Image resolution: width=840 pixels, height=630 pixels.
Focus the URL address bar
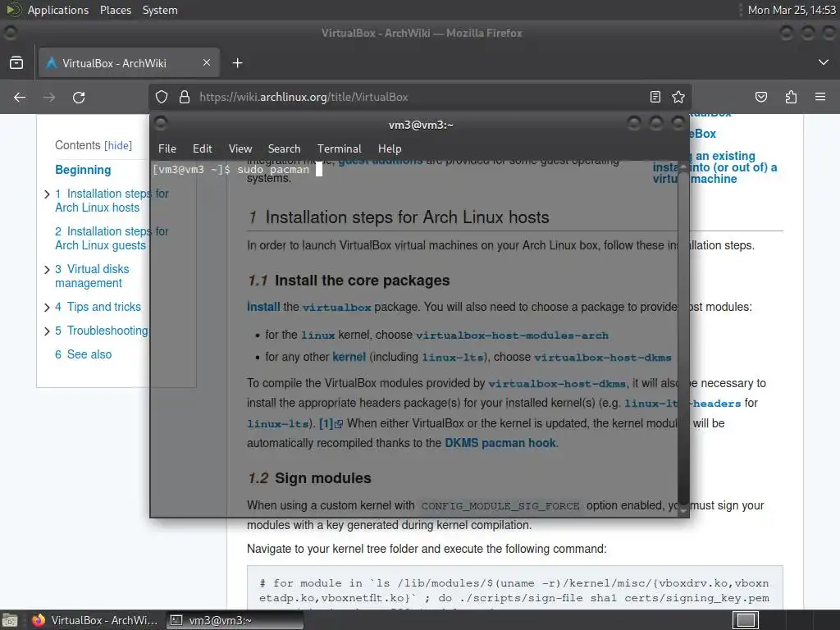[x=421, y=97]
